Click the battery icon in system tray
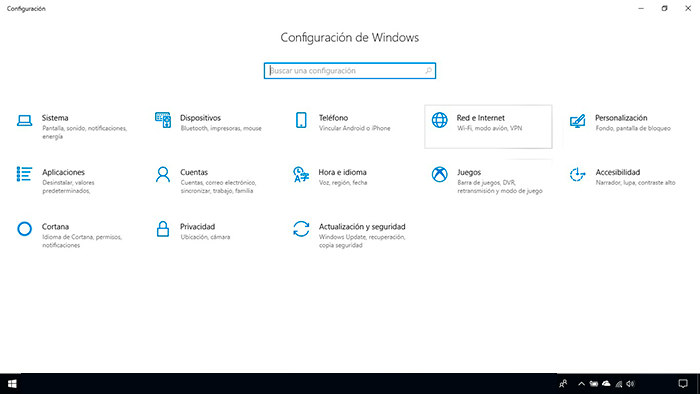The width and height of the screenshot is (700, 394). [x=594, y=384]
